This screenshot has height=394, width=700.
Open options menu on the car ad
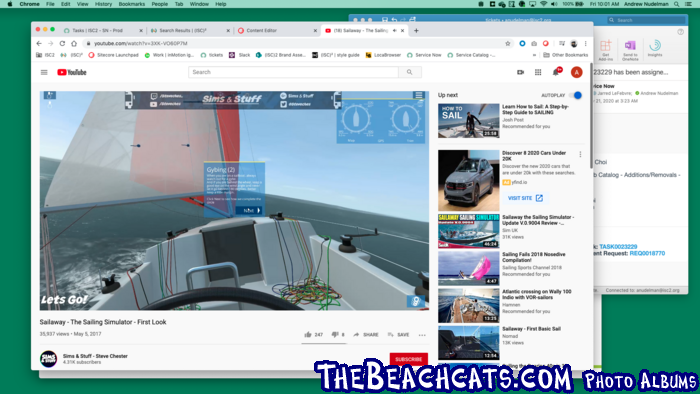click(580, 154)
